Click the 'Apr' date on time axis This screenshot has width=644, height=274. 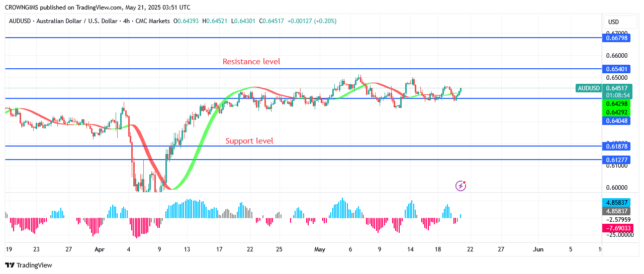[x=100, y=249]
